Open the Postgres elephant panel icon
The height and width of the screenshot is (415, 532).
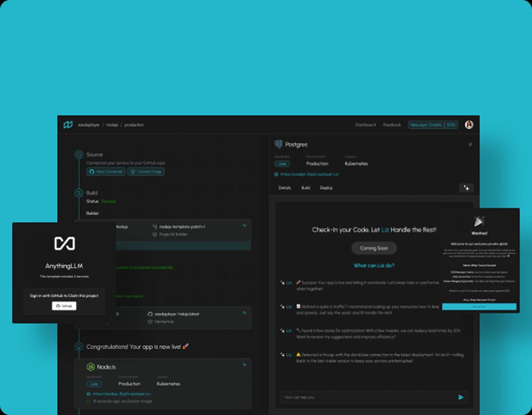[x=279, y=144]
